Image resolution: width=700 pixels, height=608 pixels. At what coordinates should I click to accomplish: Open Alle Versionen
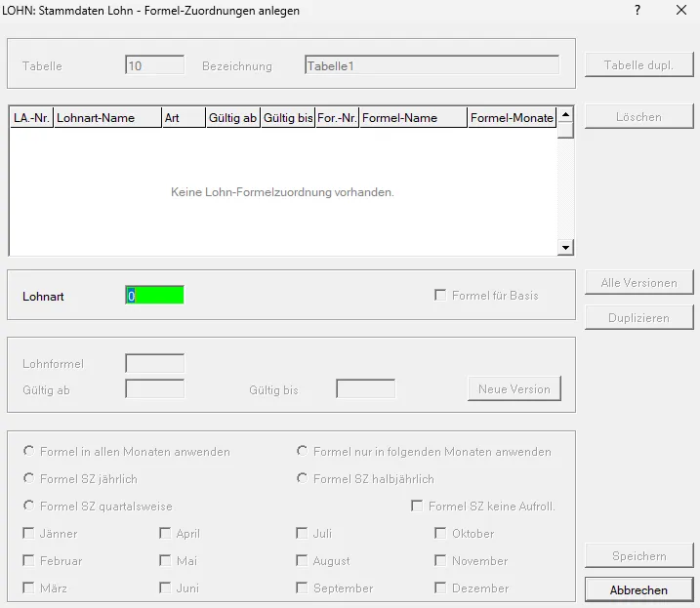(638, 283)
